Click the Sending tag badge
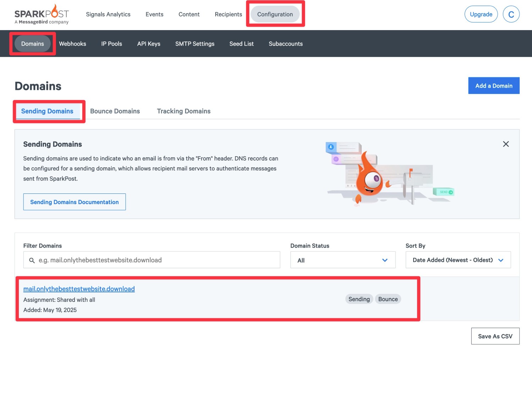Viewport: 532px width, 394px height. [359, 299]
